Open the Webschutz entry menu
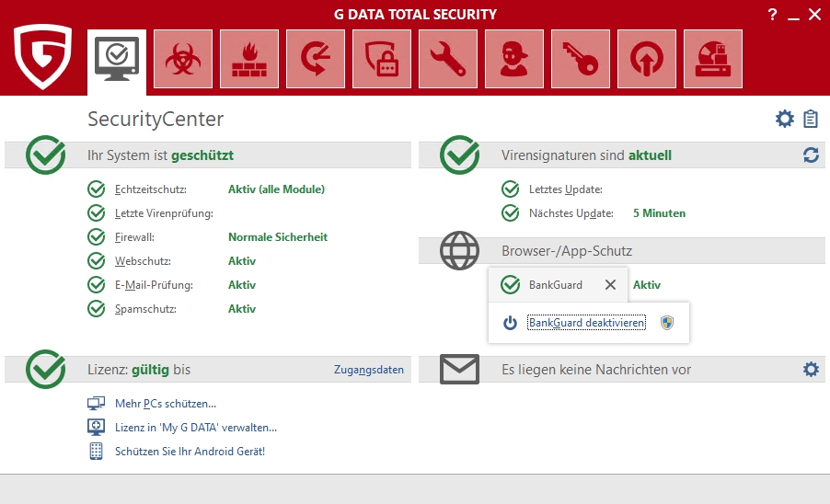This screenshot has width=830, height=504. tap(143, 260)
